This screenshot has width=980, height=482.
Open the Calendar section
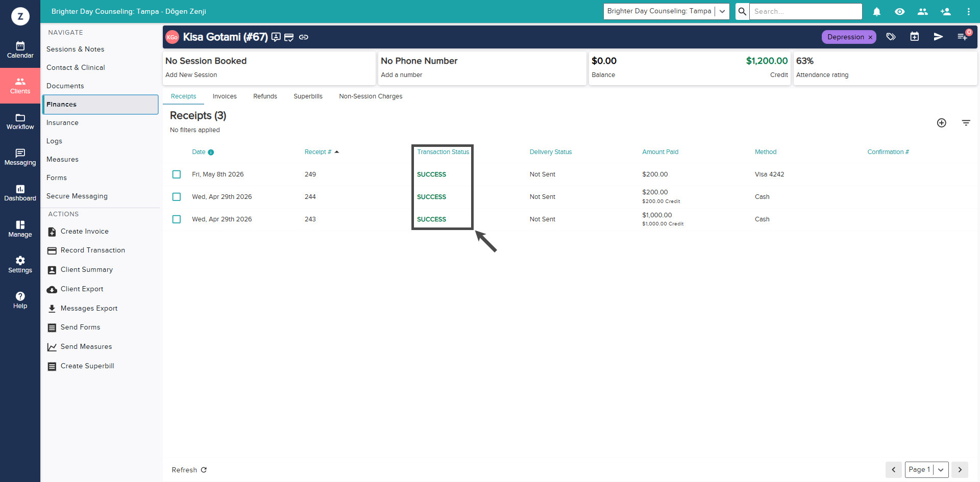20,50
